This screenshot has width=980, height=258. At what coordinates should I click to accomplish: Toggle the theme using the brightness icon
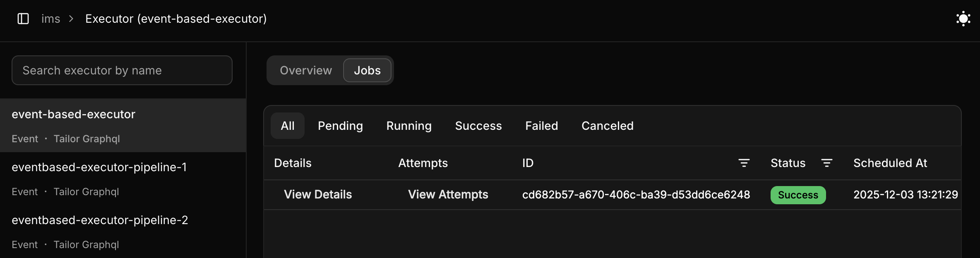point(963,19)
